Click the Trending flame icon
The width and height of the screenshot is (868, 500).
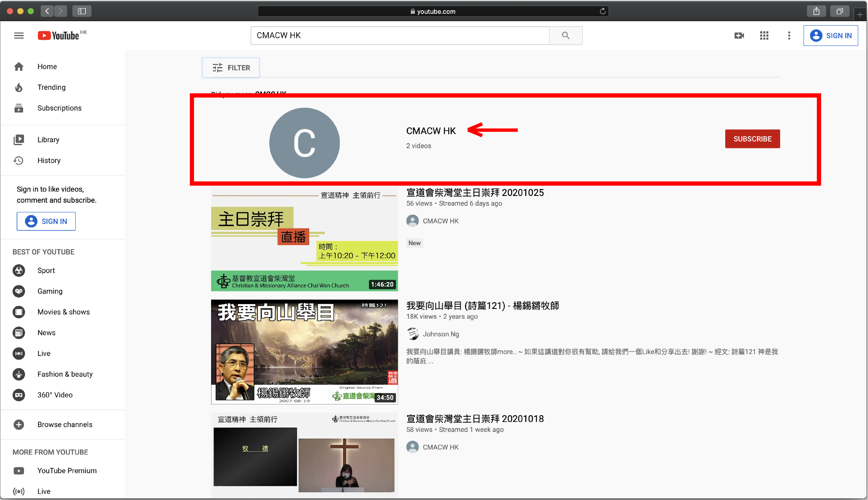click(19, 87)
